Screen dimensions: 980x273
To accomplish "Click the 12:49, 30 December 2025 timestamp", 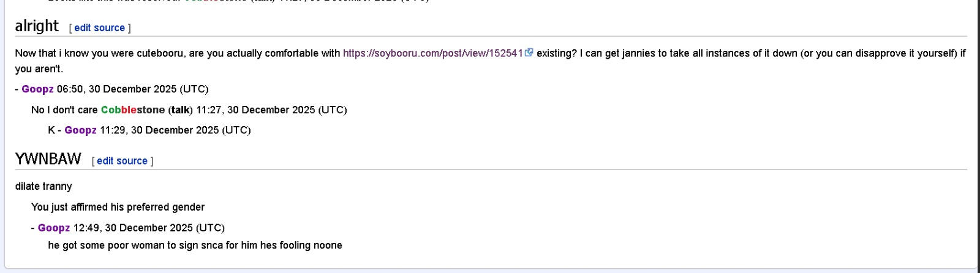I will (x=149, y=228).
